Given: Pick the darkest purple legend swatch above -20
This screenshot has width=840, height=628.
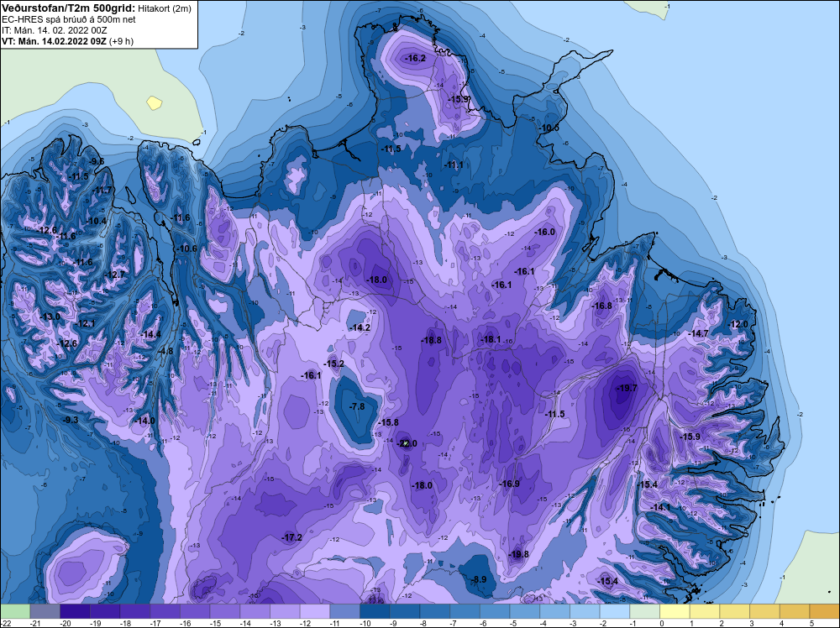Looking at the screenshot, I should tap(75, 611).
